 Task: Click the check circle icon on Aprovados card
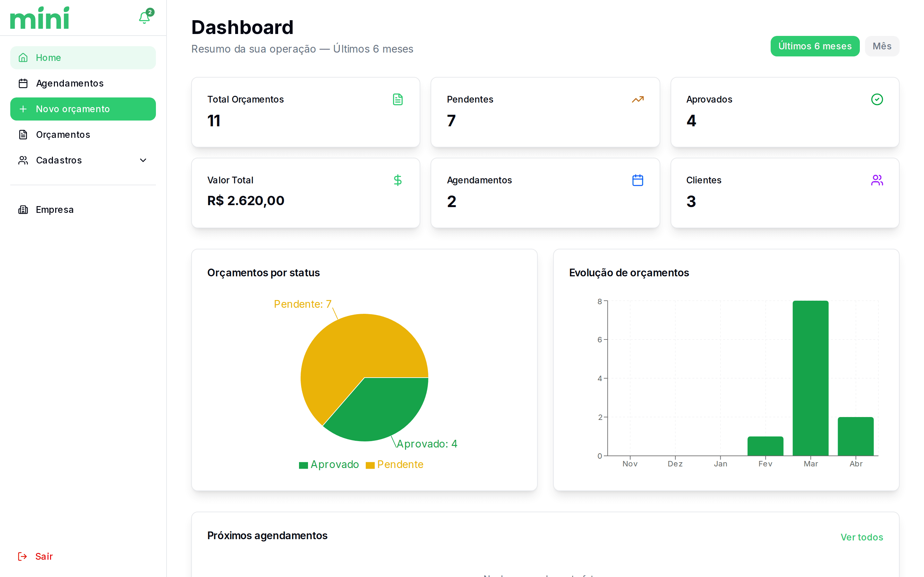(x=877, y=99)
